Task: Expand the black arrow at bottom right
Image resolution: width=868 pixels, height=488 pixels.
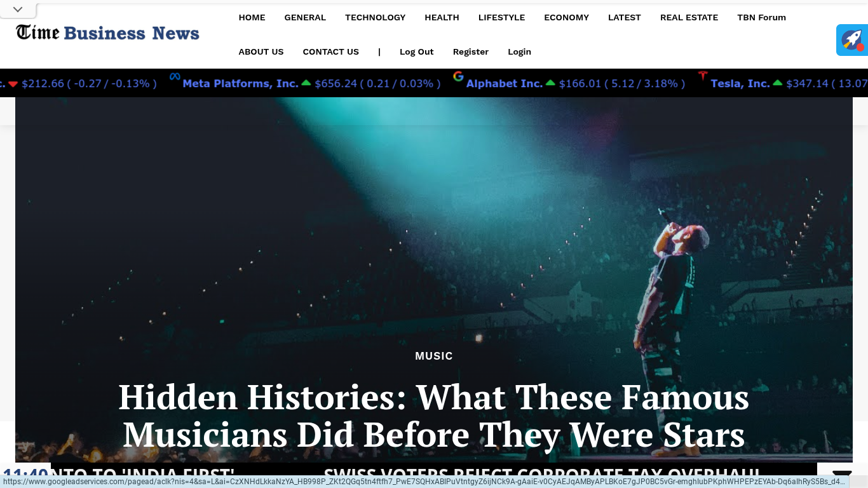Action: click(x=842, y=475)
